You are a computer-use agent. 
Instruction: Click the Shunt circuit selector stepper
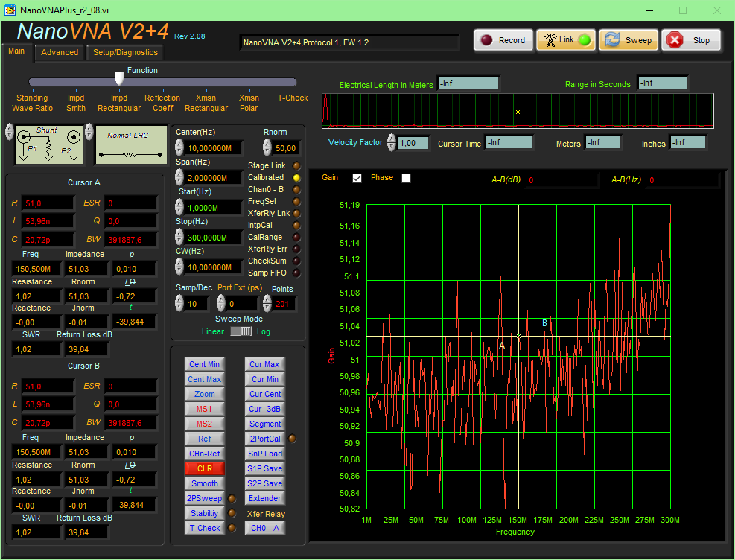click(x=10, y=132)
